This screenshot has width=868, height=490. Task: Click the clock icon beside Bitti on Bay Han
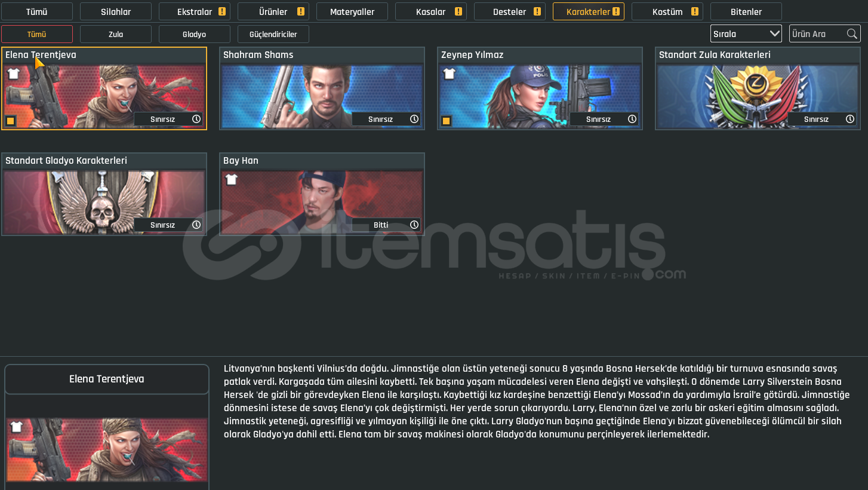(414, 225)
